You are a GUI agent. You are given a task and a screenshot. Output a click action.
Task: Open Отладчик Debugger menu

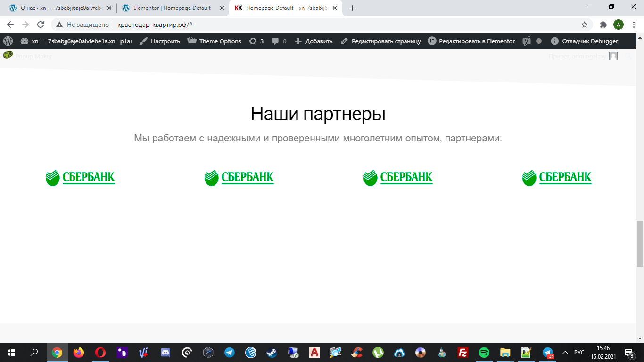click(585, 41)
